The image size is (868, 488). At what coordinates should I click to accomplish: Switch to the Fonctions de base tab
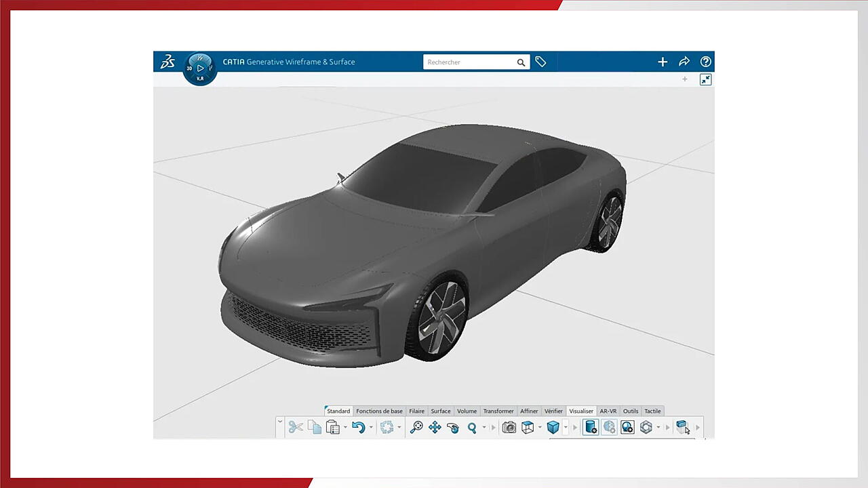click(x=379, y=411)
